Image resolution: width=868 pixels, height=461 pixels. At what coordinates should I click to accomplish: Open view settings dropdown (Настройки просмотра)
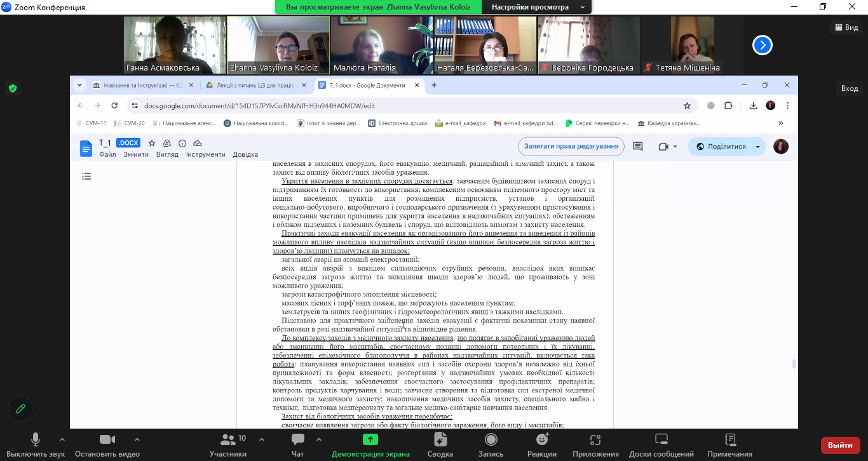(538, 7)
